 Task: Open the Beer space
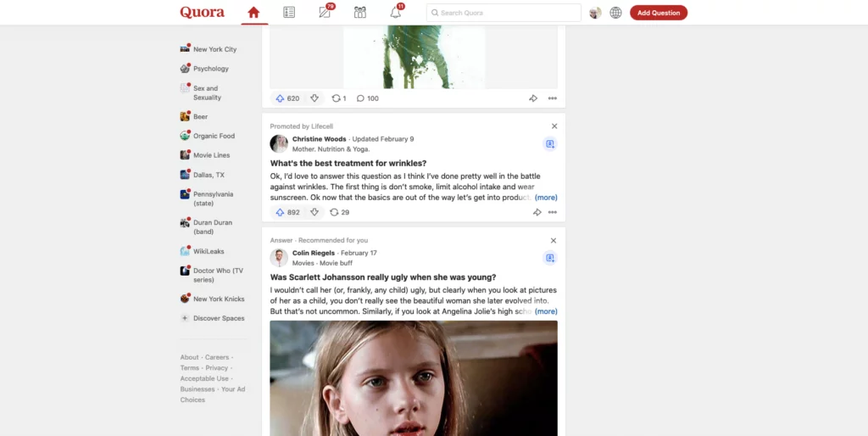[194, 117]
